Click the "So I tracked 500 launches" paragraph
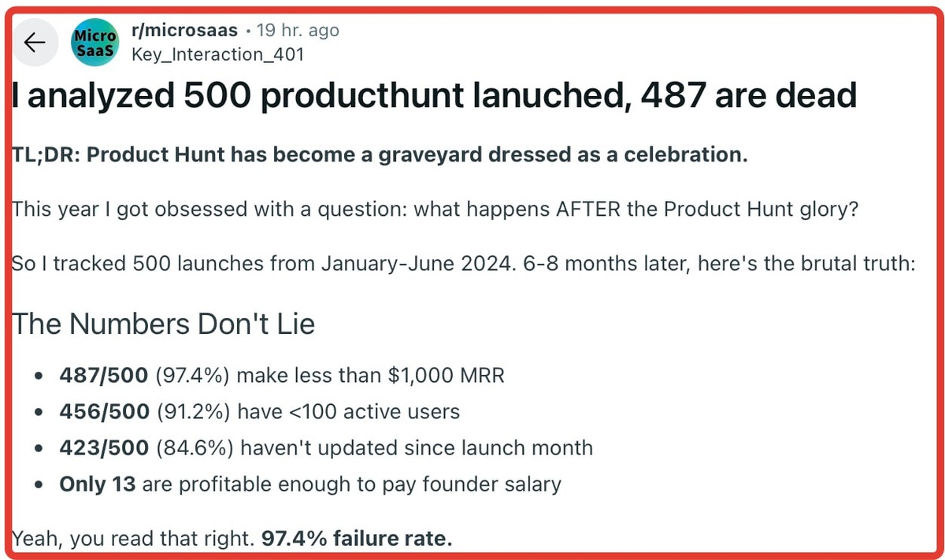 tap(463, 262)
